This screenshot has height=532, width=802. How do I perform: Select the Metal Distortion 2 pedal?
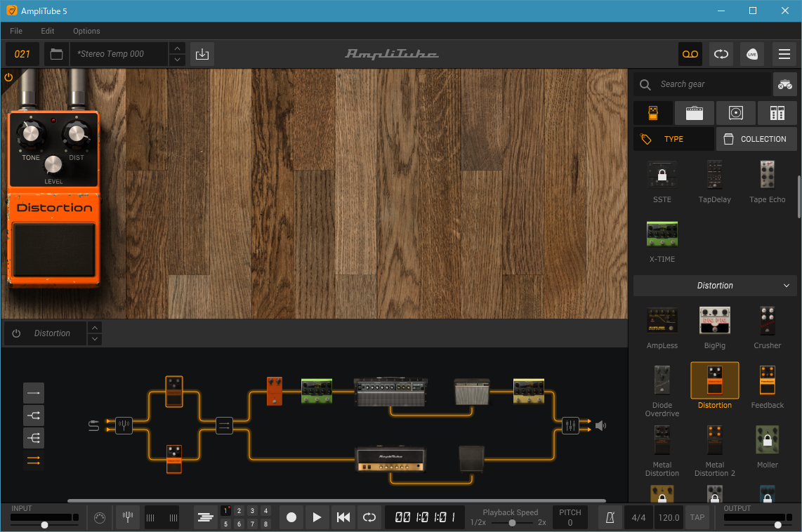pyautogui.click(x=714, y=451)
